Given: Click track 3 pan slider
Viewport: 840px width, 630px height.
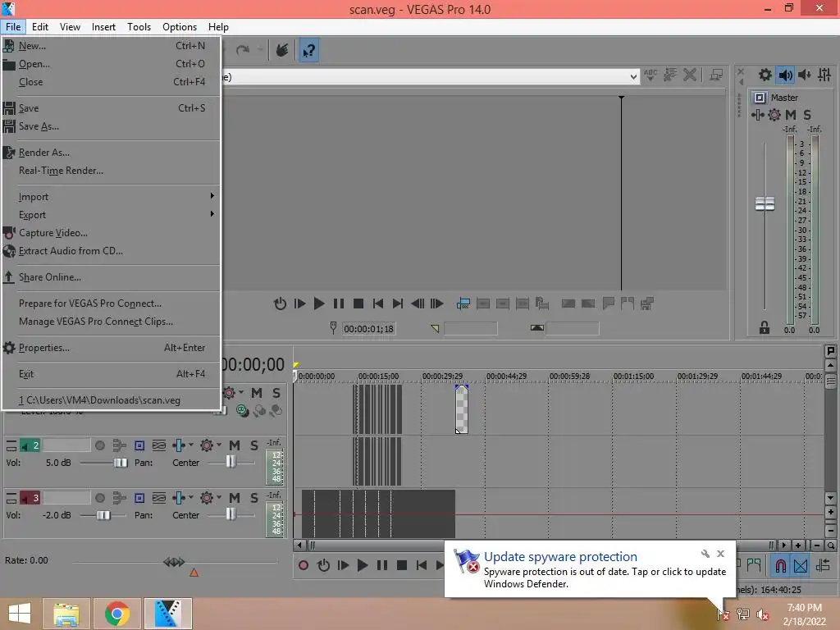Looking at the screenshot, I should 231,514.
